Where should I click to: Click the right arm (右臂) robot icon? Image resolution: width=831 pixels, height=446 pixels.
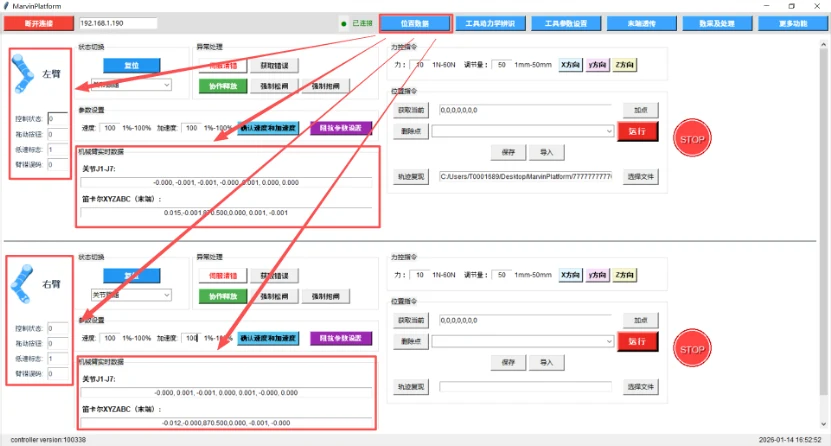point(22,284)
